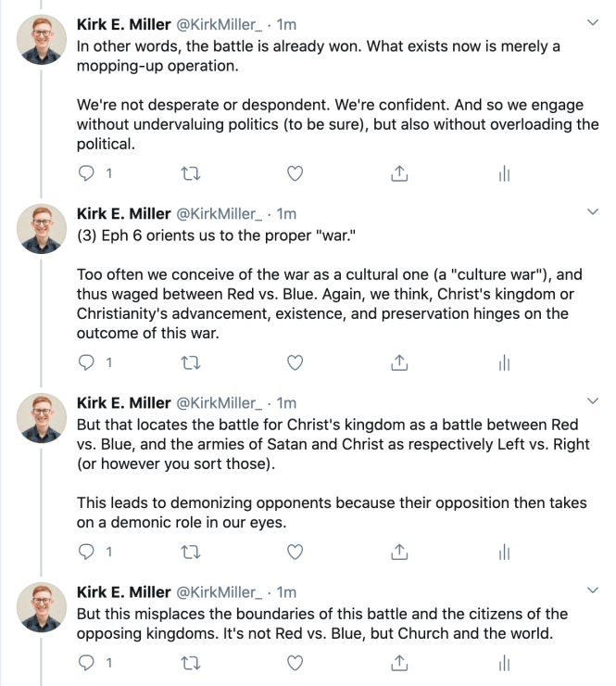Open the avatar next to the 'demonizing opponents' tweet
Screen dimensions: 616x686
click(44, 421)
